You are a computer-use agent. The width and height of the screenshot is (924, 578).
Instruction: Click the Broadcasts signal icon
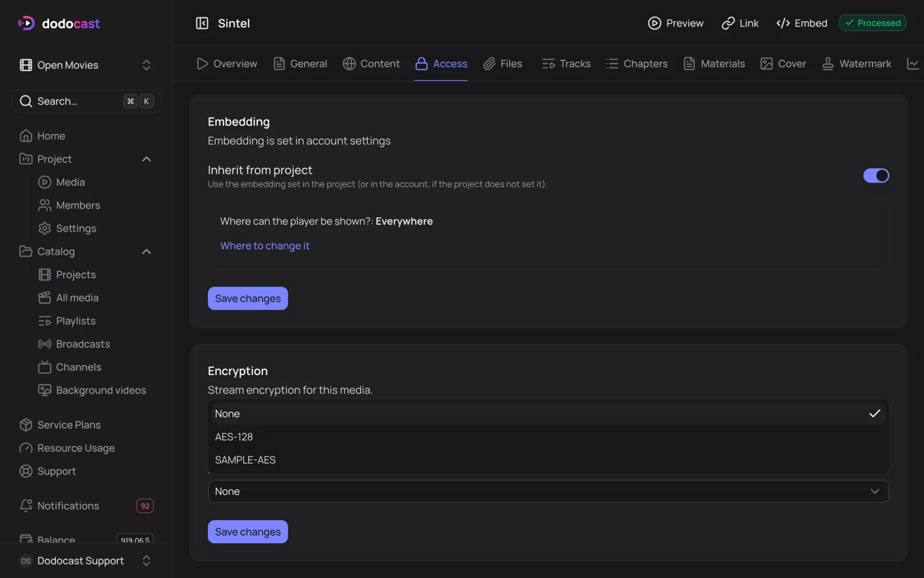[x=44, y=344]
